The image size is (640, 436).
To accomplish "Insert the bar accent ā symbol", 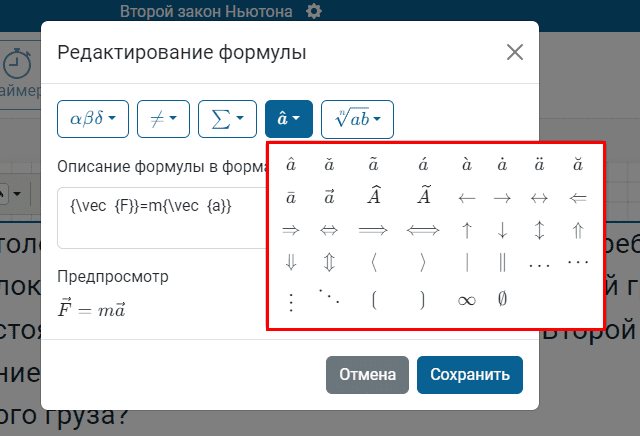I will [291, 198].
